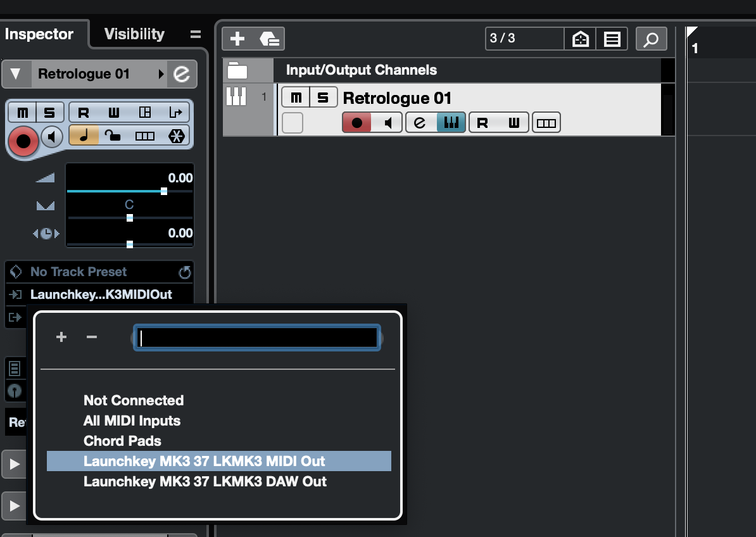The width and height of the screenshot is (756, 537).
Task: Enable Read Automation on the Retrologue 01 track
Action: tap(482, 123)
